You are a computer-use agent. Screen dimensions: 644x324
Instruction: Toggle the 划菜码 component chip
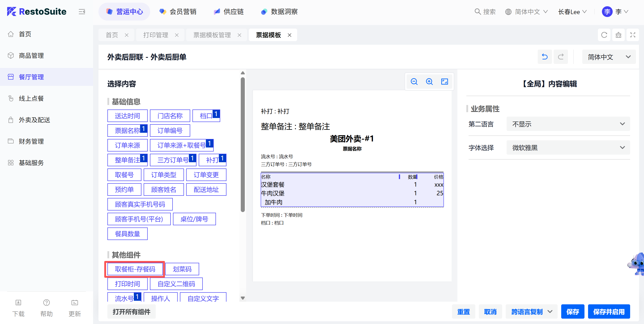182,269
